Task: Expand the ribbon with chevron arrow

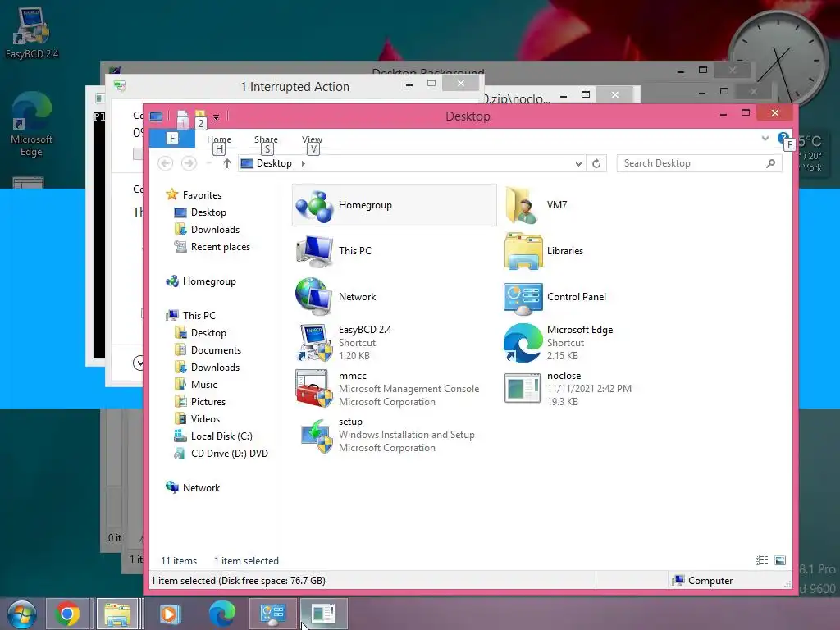Action: coord(765,138)
